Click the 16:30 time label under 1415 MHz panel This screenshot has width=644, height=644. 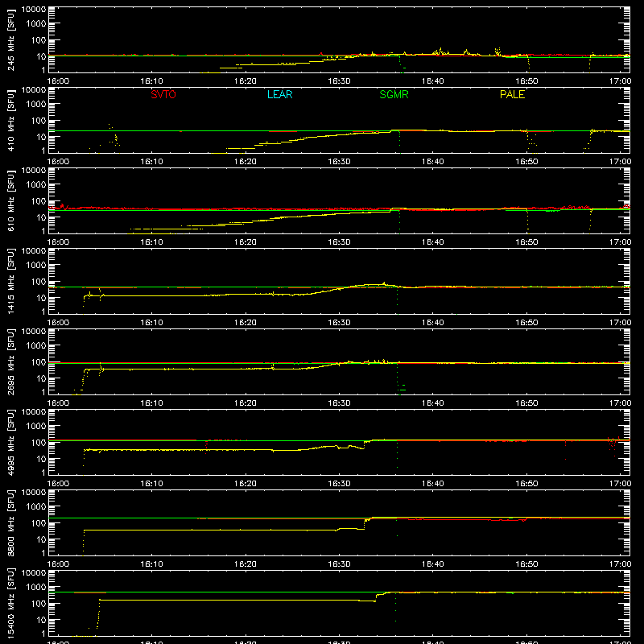[339, 323]
